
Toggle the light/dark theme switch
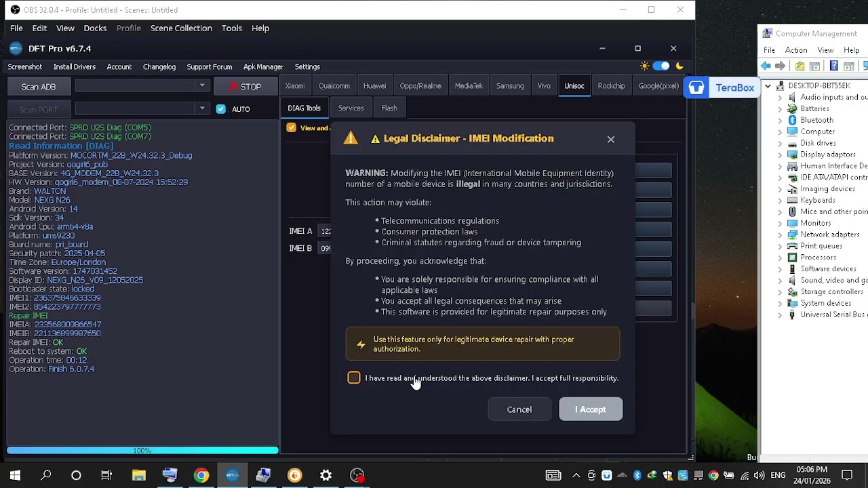click(661, 66)
